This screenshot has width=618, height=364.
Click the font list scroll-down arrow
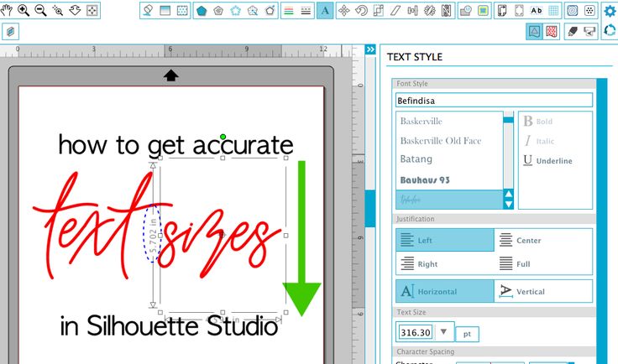point(509,204)
